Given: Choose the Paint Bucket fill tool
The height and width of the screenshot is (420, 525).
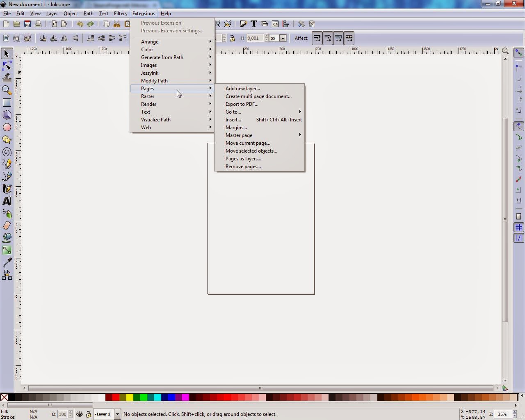Looking at the screenshot, I should [x=7, y=238].
